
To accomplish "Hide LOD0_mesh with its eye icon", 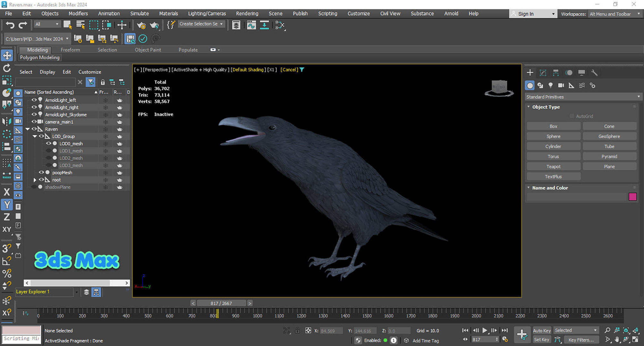I will coord(48,144).
